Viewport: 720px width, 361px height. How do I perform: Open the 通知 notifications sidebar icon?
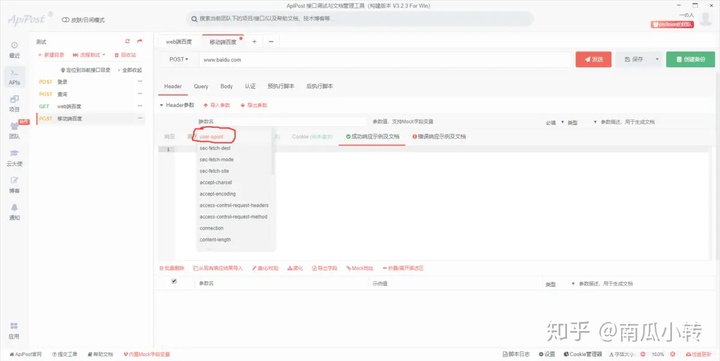pos(14,212)
